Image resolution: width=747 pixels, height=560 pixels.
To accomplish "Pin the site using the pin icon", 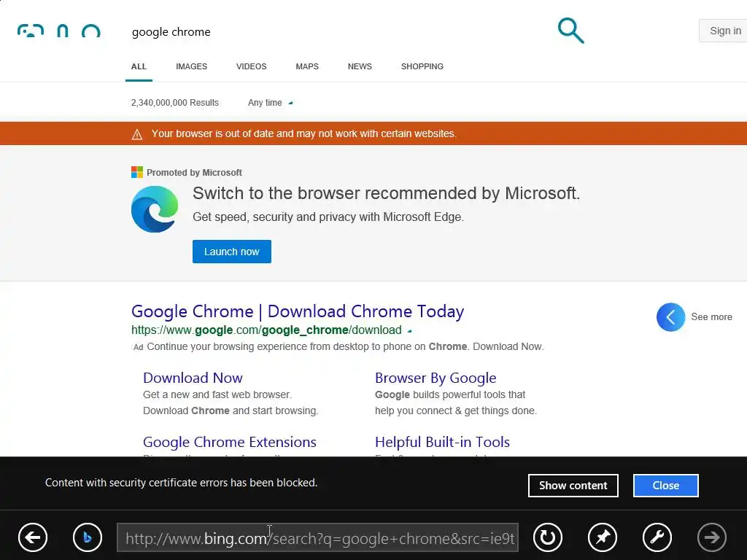I will coord(602,537).
